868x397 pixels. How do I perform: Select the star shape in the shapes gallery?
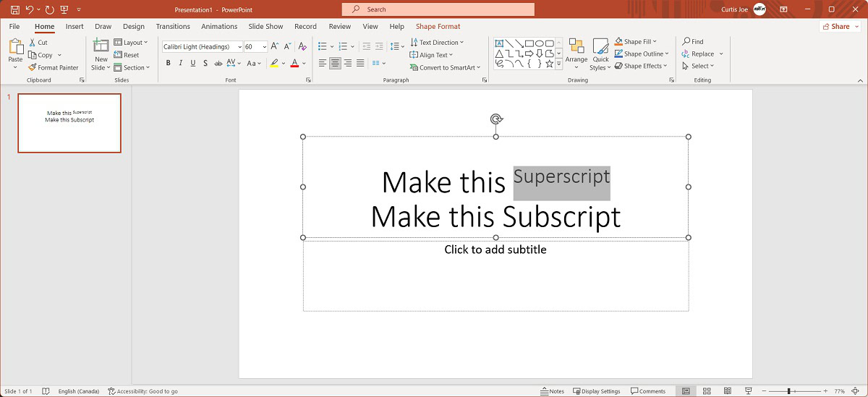pos(549,64)
